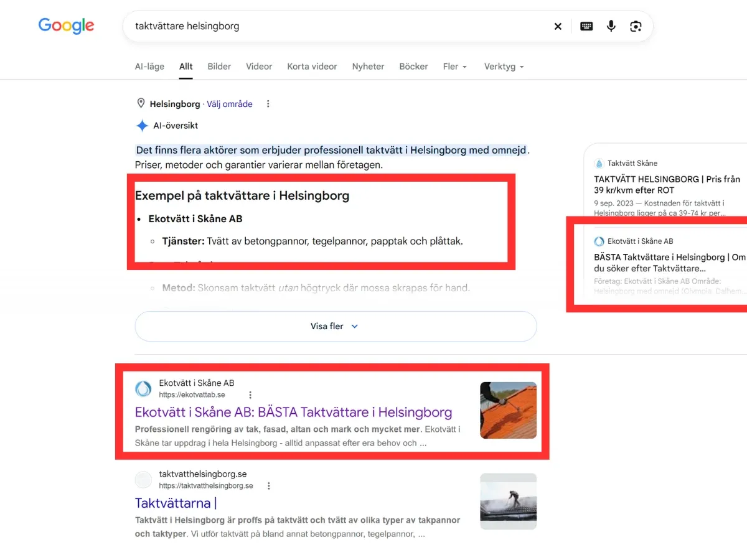Click the Google logo

click(67, 26)
